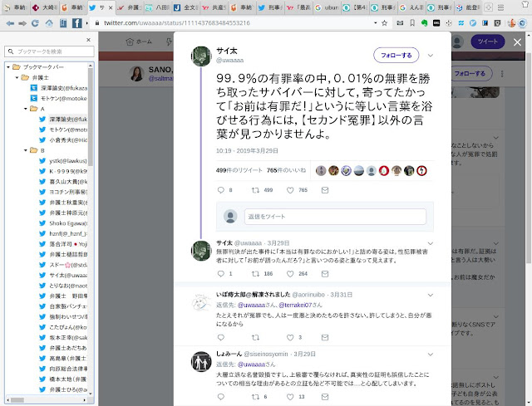Like サイ太's follow-up tweet with 264 likes
This screenshot has height=406, width=532.
point(290,274)
